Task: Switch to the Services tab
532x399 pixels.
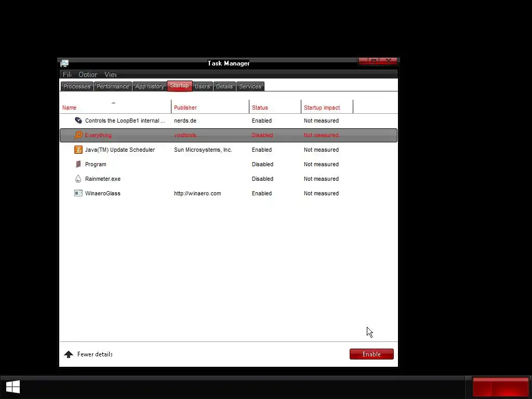Action: [x=250, y=87]
